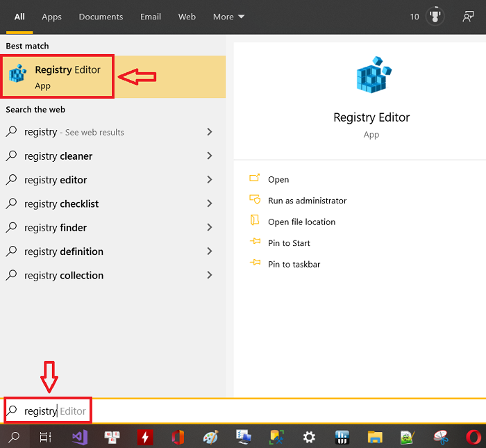Click the Run as administrator shield icon
The width and height of the screenshot is (486, 448).
[255, 199]
